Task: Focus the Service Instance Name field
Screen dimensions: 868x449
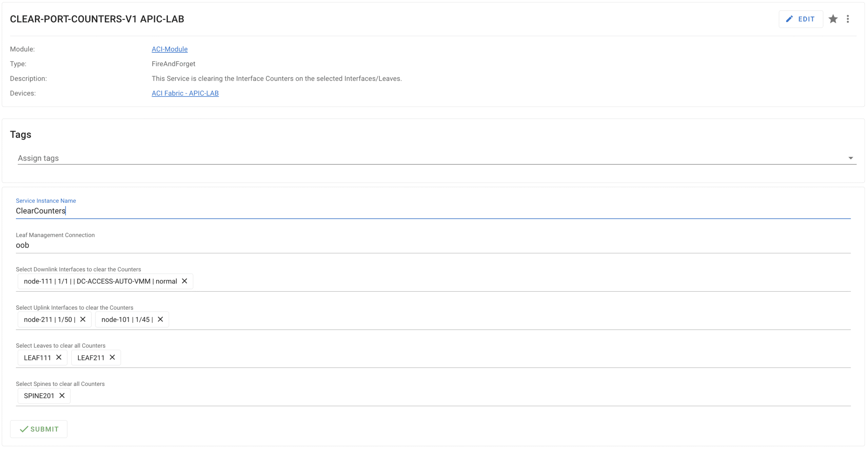Action: [x=433, y=211]
